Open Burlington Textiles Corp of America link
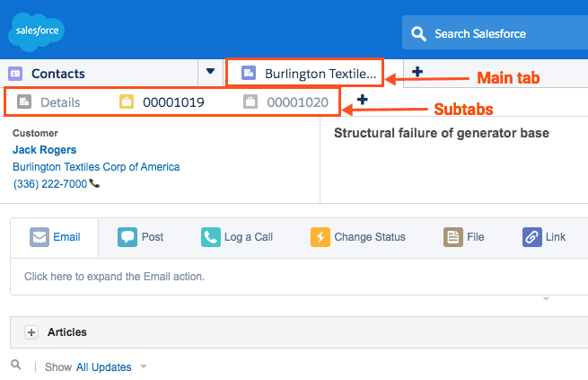Screen dimensions: 588x380 (x=96, y=166)
